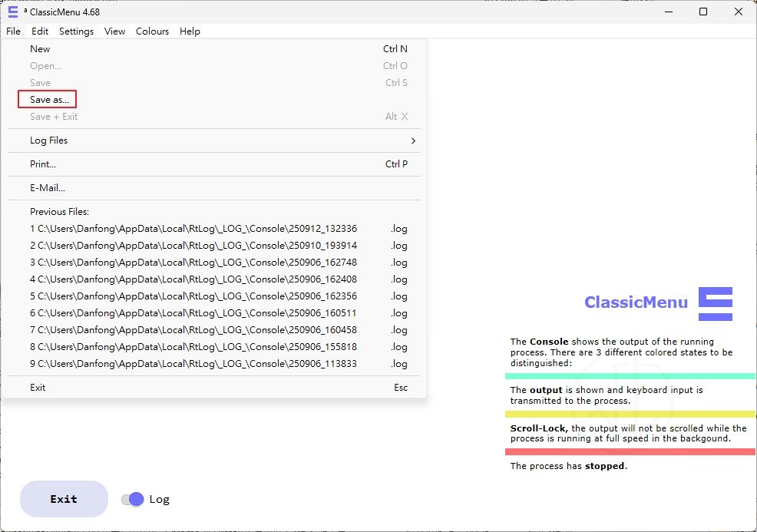
Task: Click the red stopped state color bar
Action: [630, 451]
